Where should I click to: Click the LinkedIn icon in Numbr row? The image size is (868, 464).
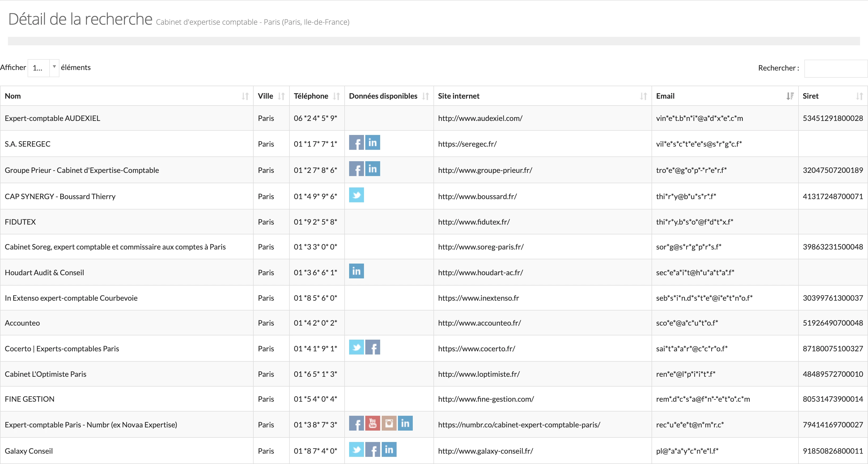tap(405, 423)
